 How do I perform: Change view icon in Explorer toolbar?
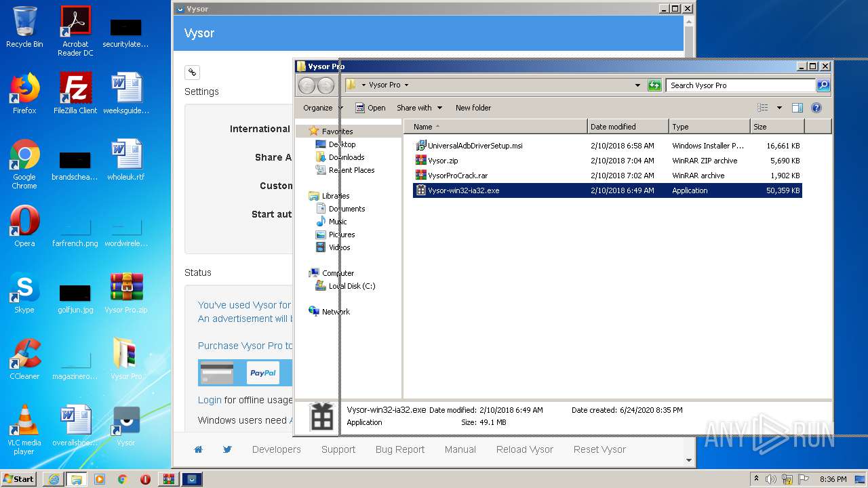(763, 108)
